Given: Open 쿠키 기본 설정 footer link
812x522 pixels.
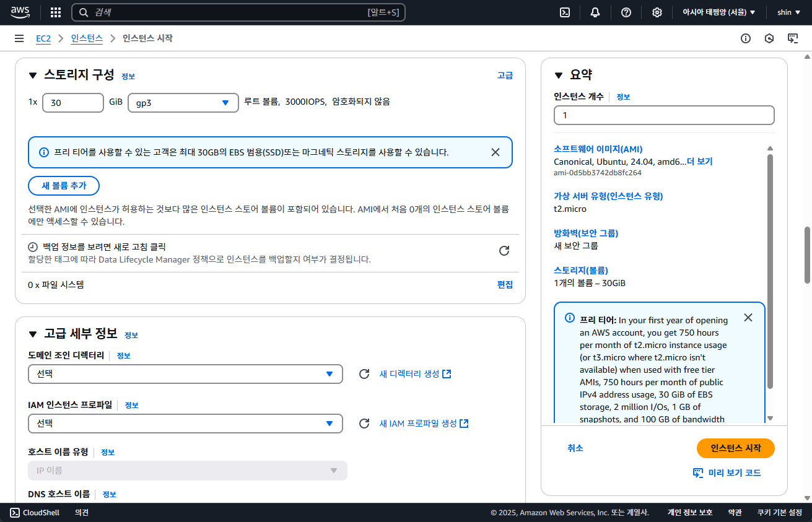Looking at the screenshot, I should [x=779, y=513].
